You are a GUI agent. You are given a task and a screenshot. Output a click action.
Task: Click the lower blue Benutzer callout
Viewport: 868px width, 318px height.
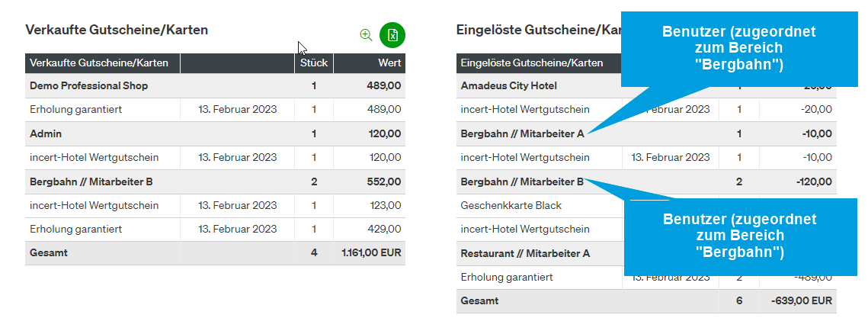tap(740, 236)
